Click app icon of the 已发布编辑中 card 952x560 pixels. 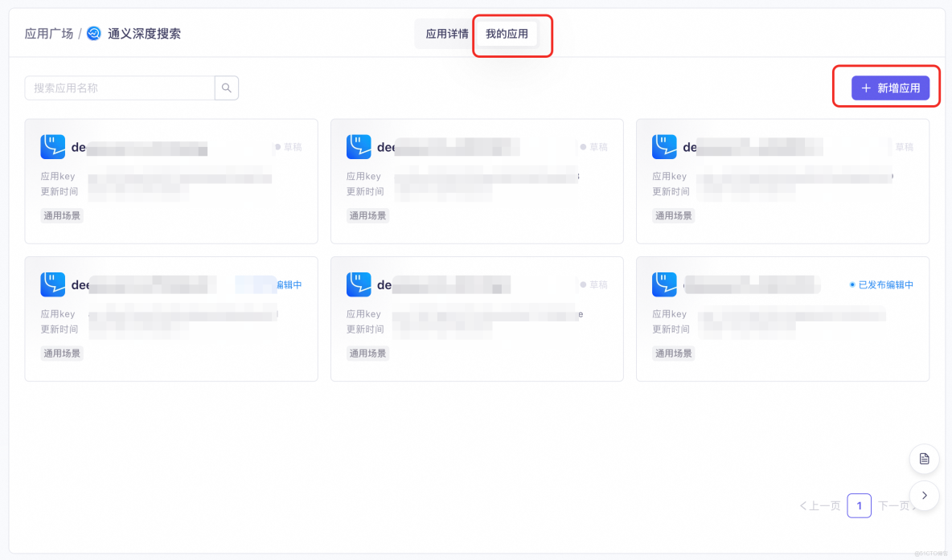tap(664, 284)
